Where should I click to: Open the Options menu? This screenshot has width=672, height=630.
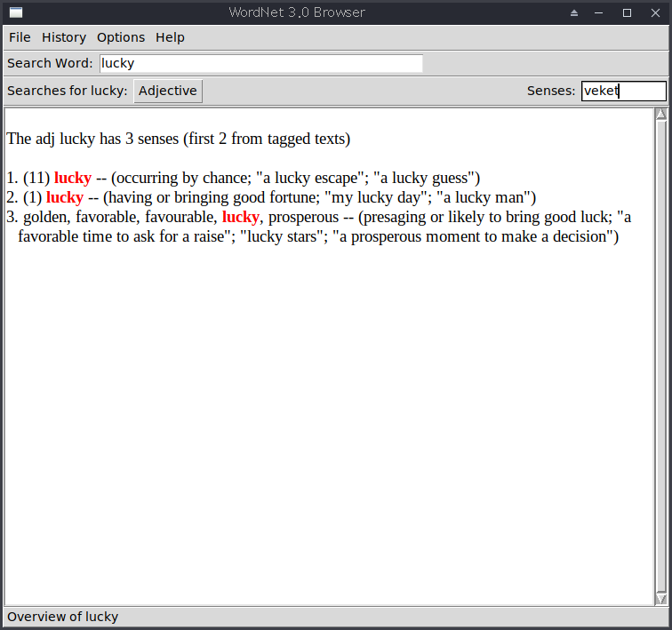pyautogui.click(x=121, y=37)
